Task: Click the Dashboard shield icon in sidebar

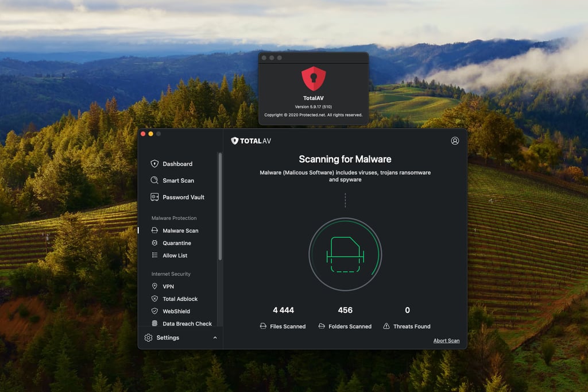Action: [x=154, y=164]
